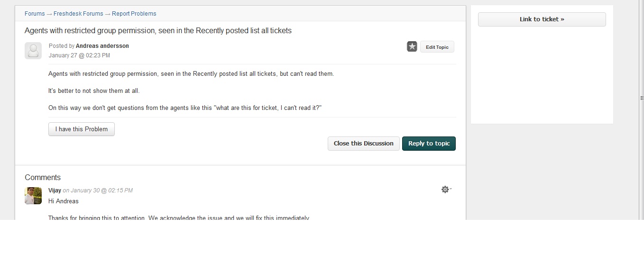Navigate to the Report Problems breadcrumb

click(134, 14)
